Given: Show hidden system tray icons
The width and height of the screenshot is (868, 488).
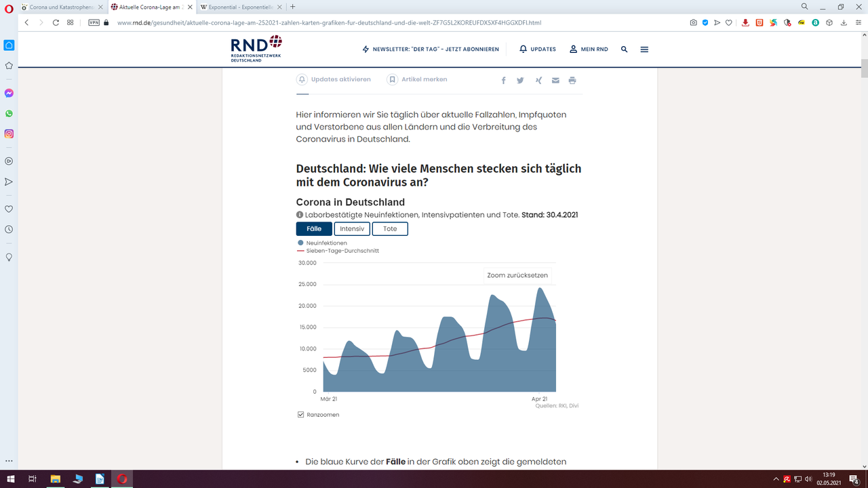Looking at the screenshot, I should 775,479.
